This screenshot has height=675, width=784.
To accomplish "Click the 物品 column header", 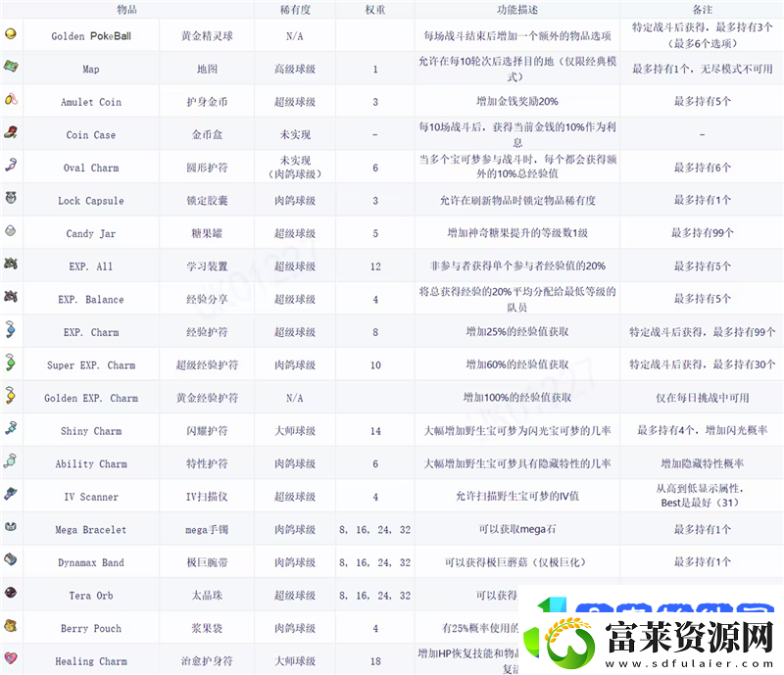I will (x=127, y=10).
